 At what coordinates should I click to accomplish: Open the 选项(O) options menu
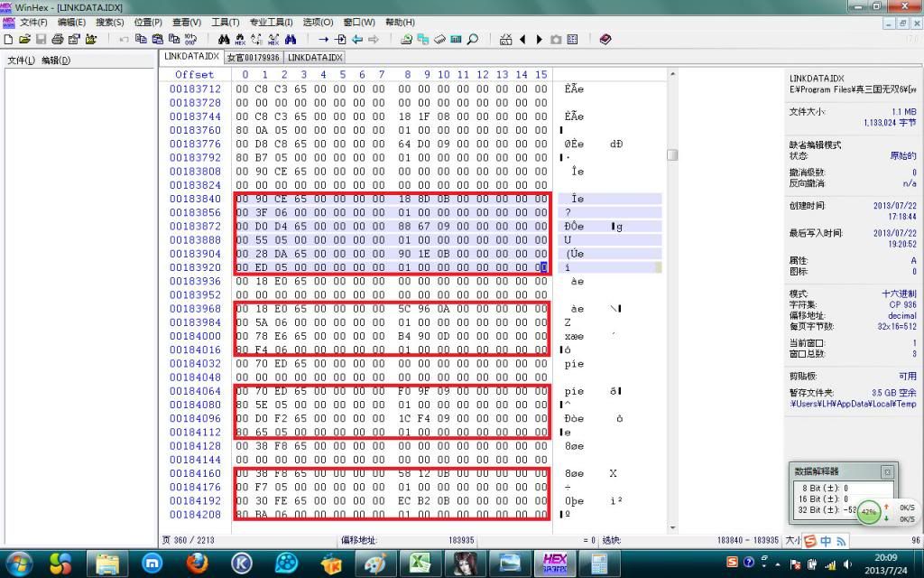(x=318, y=22)
